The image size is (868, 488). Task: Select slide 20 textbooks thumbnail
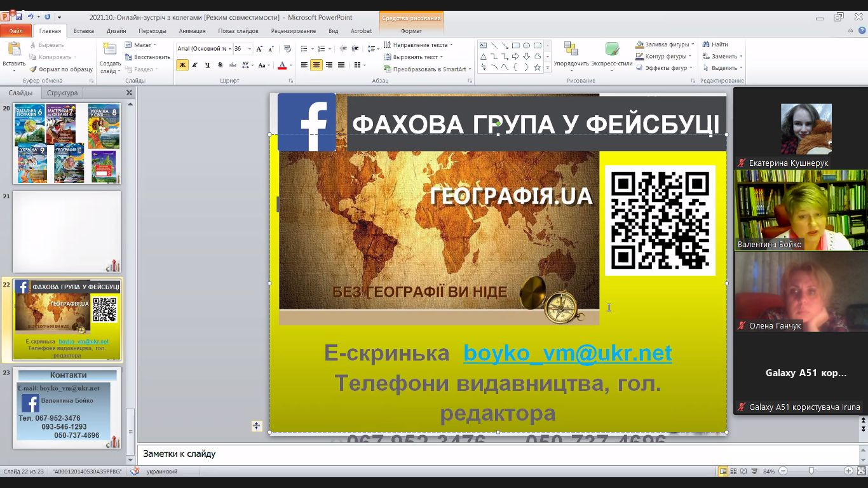pyautogui.click(x=67, y=144)
